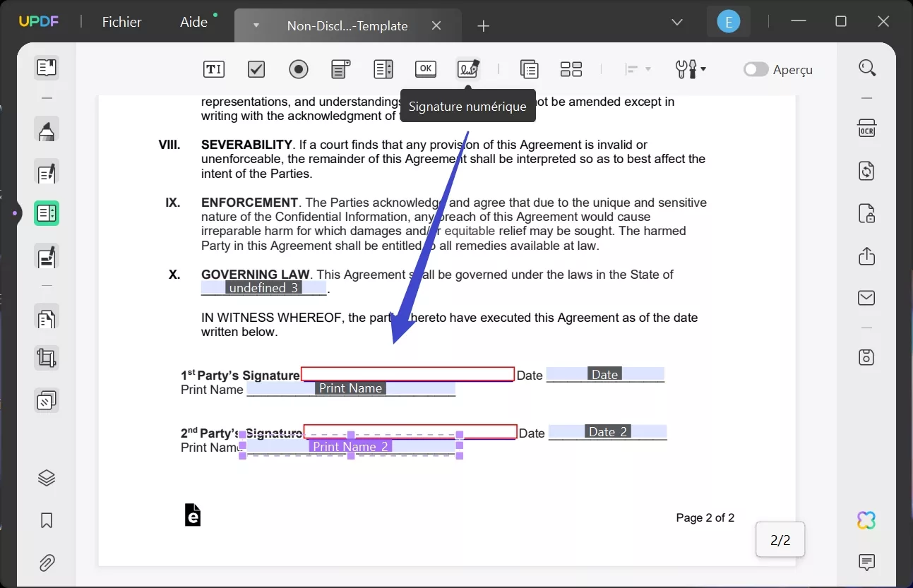The image size is (913, 588).
Task: Select the Checkbox form tool
Action: pos(256,69)
